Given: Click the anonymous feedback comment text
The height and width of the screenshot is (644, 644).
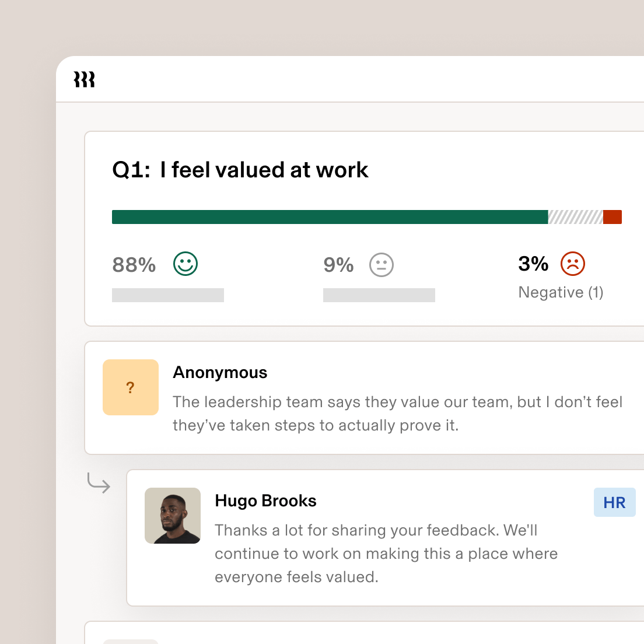Looking at the screenshot, I should pos(397,413).
